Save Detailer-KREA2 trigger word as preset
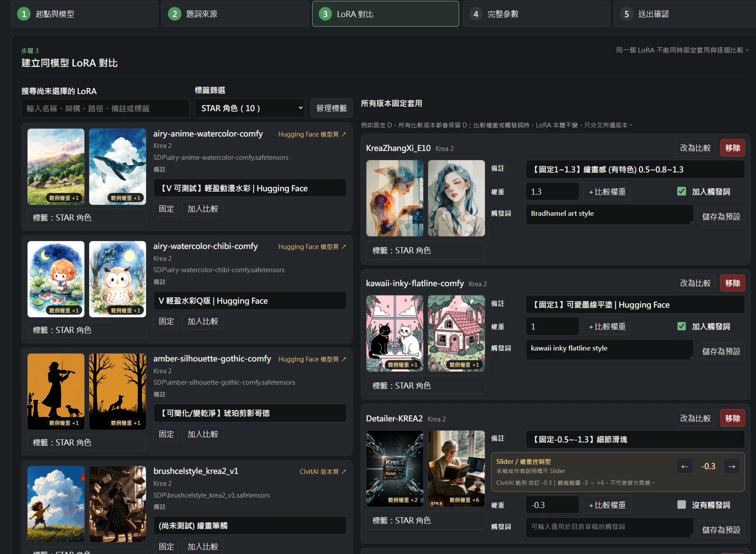 (721, 530)
